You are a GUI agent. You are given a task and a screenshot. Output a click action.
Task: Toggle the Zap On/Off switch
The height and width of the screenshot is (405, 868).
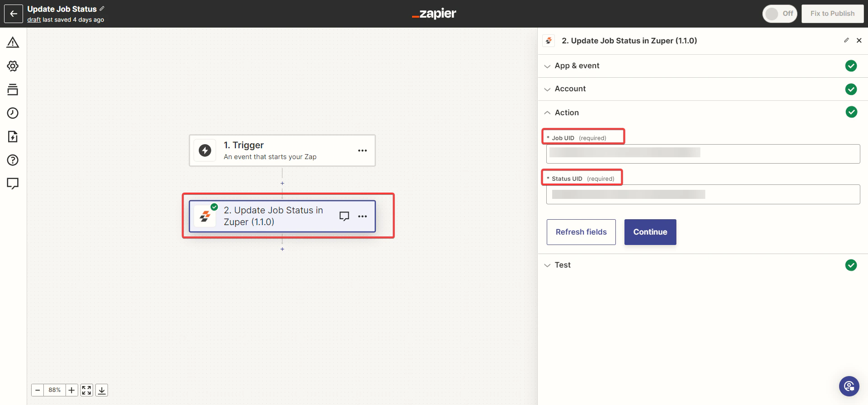click(779, 14)
